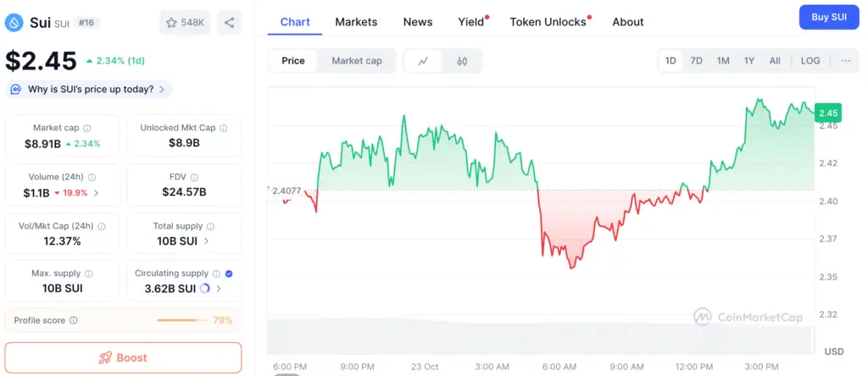Click the Buy SUI button
868x376 pixels.
coord(829,17)
